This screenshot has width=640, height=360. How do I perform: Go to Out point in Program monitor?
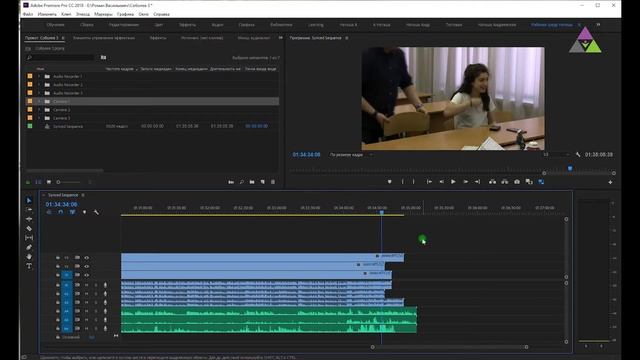pyautogui.click(x=477, y=182)
